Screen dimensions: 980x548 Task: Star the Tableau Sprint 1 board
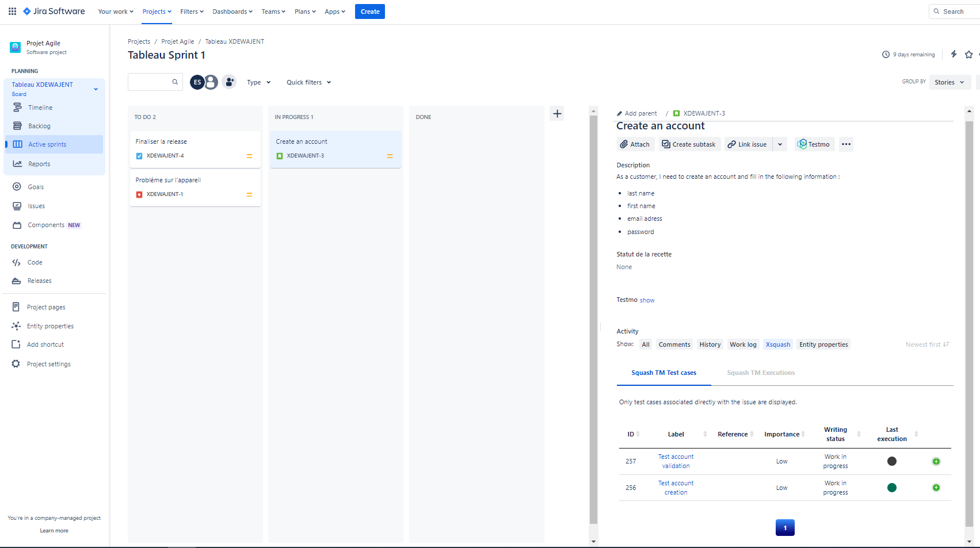tap(968, 55)
